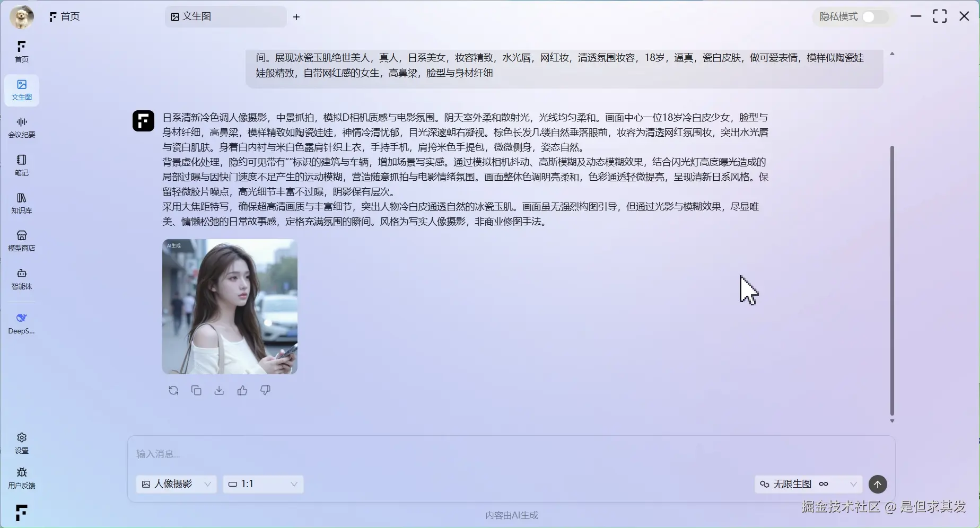980x528 pixels.
Task: Open the 文生图 panel in the sidebar
Action: click(22, 90)
